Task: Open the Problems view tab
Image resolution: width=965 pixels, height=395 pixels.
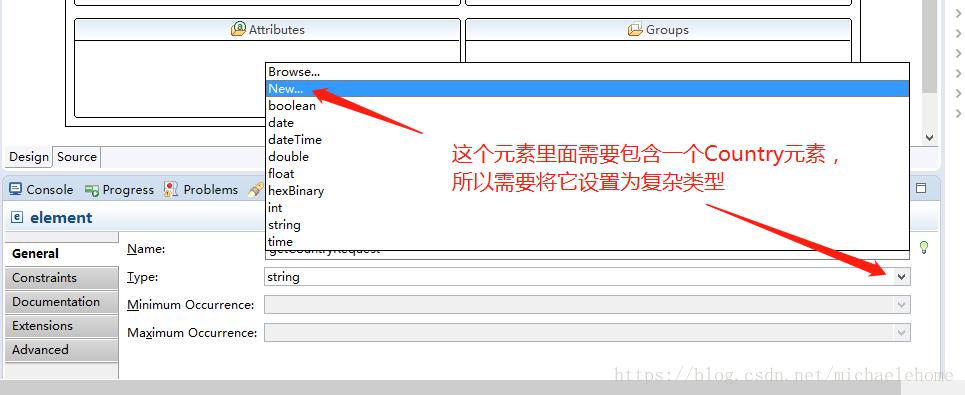Action: 201,190
